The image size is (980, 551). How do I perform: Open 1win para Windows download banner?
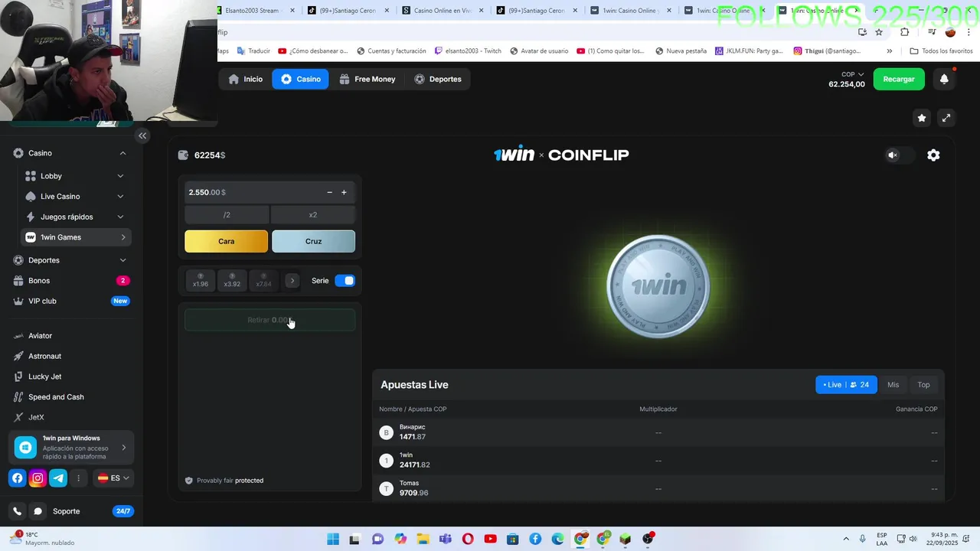point(71,448)
